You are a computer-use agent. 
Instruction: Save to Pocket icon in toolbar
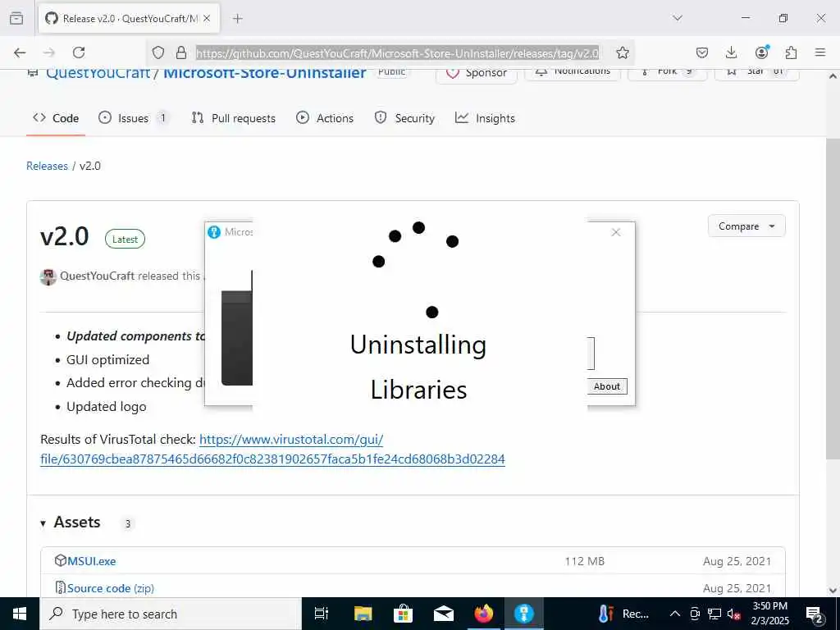click(x=702, y=52)
